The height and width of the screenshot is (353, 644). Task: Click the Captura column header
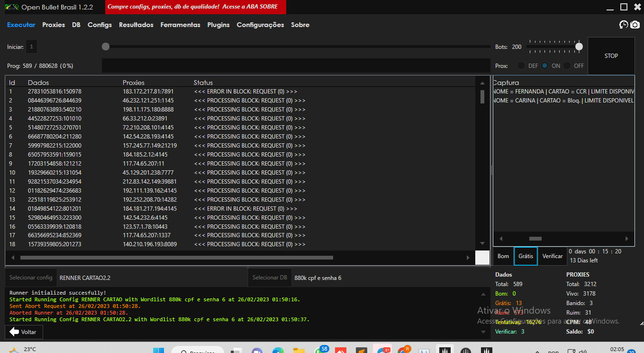pos(506,83)
